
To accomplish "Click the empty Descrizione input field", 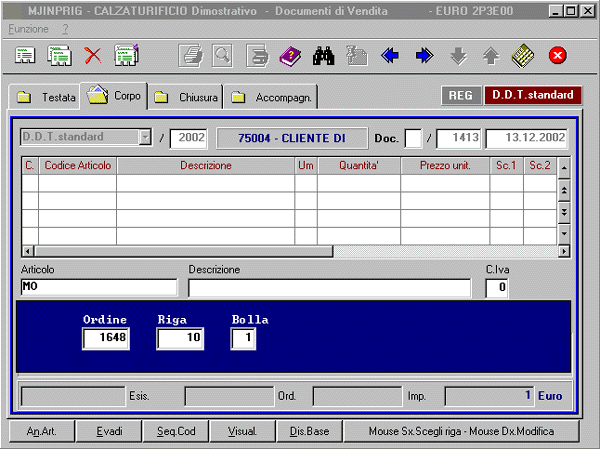I will (329, 287).
